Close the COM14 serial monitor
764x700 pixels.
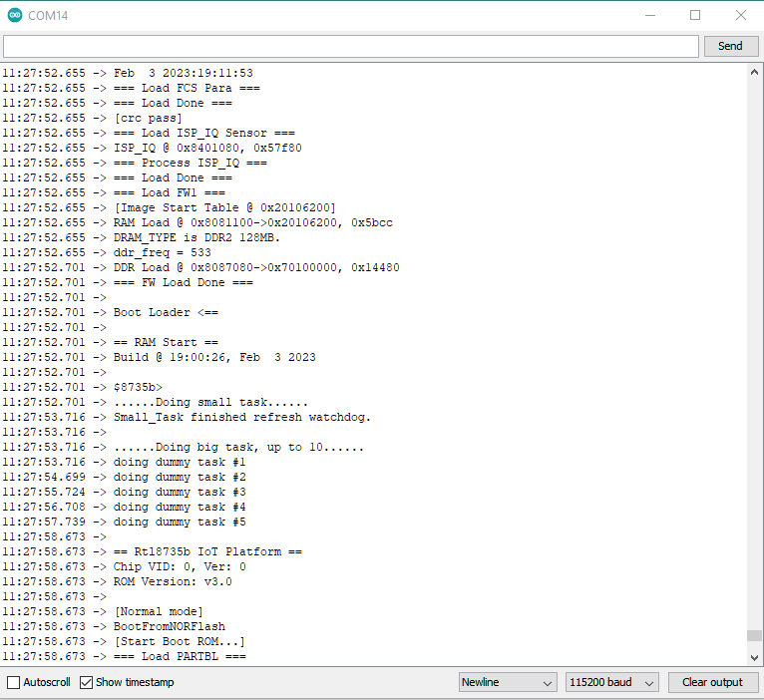point(740,15)
